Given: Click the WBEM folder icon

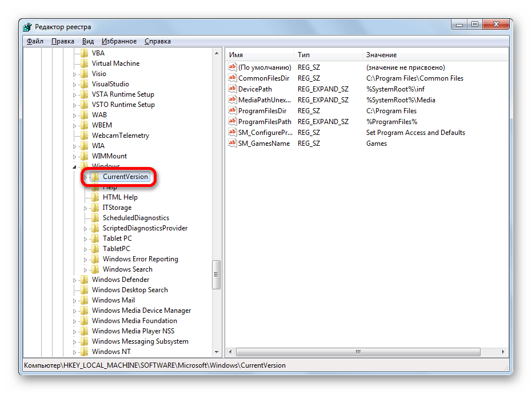Looking at the screenshot, I should (85, 125).
